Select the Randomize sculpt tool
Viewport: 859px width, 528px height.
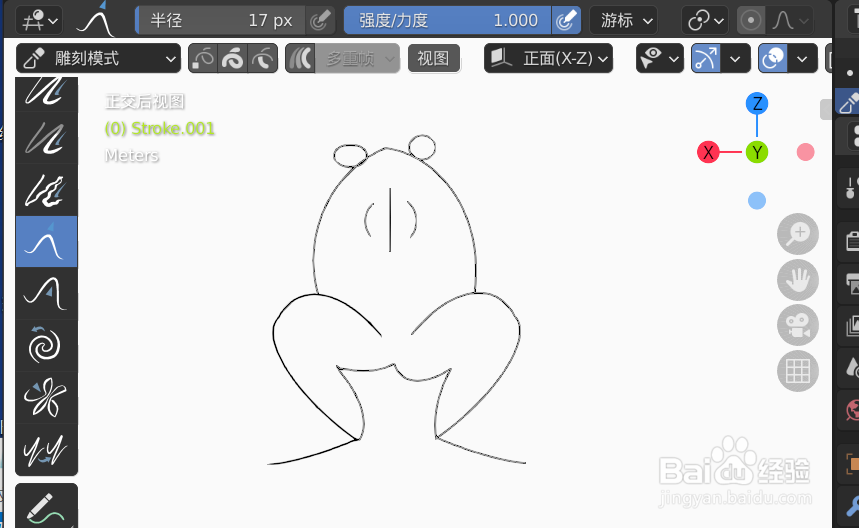pos(46,190)
